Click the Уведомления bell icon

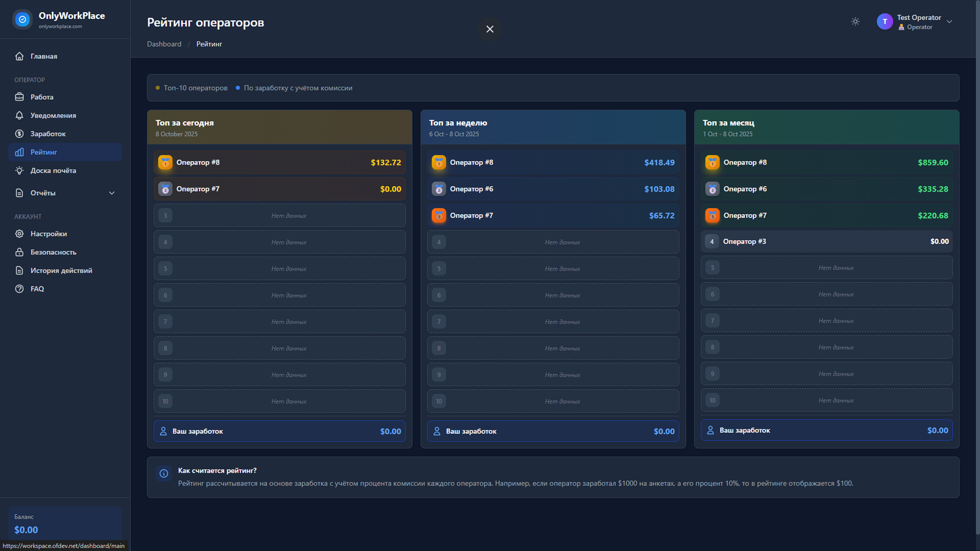point(20,116)
